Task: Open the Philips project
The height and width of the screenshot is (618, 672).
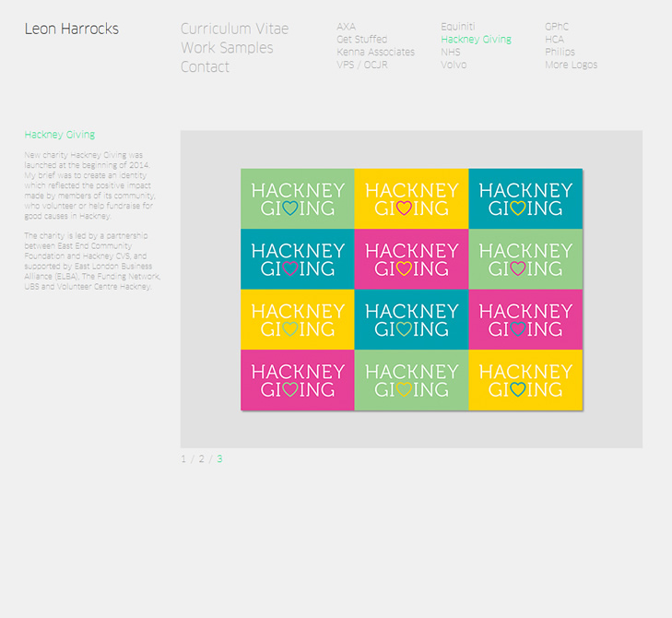Action: [x=560, y=52]
